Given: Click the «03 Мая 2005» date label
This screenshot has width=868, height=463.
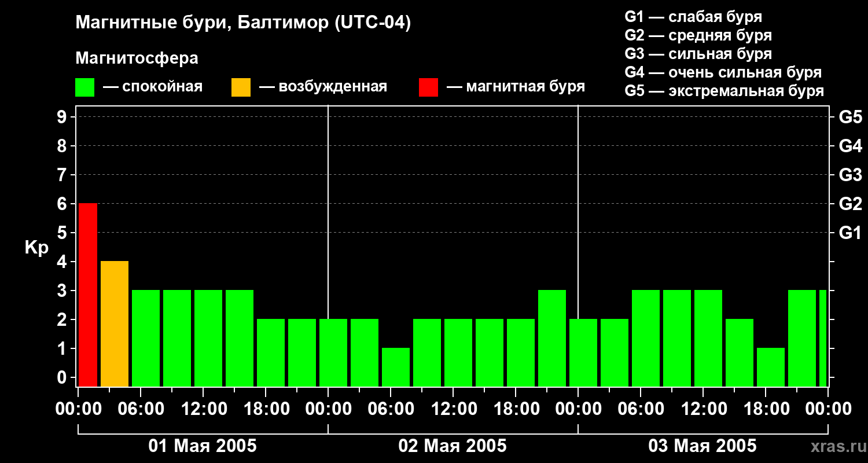Looking at the screenshot, I should 703,446.
